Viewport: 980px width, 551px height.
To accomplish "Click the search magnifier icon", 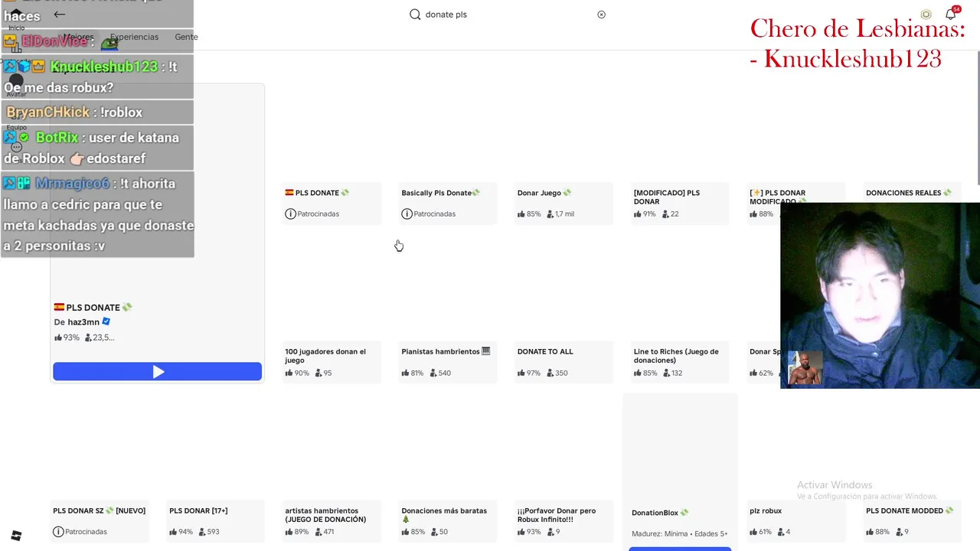I will [415, 14].
